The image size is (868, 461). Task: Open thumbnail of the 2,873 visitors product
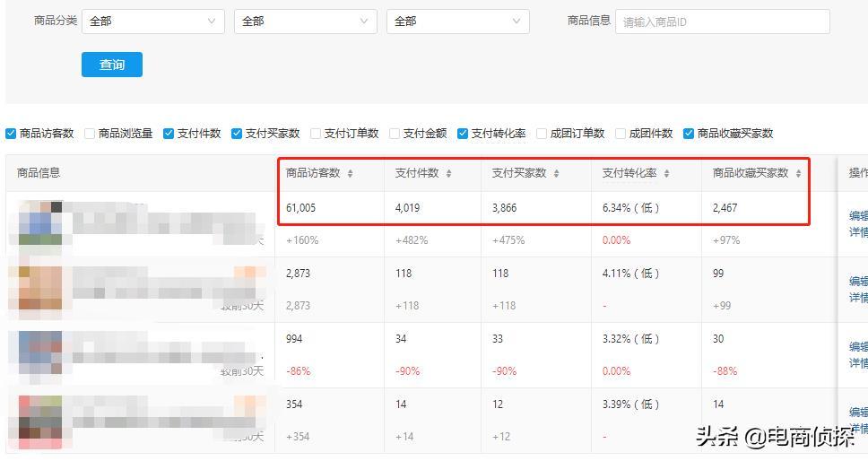(39, 289)
